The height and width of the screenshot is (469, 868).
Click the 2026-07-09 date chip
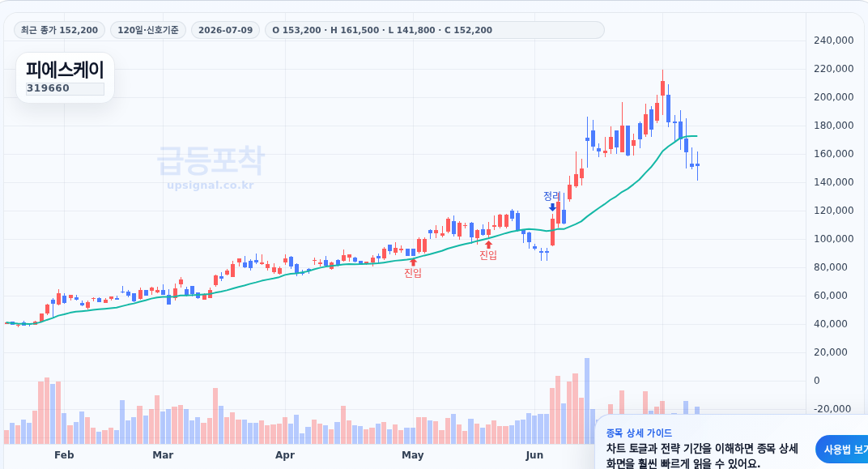pyautogui.click(x=225, y=30)
